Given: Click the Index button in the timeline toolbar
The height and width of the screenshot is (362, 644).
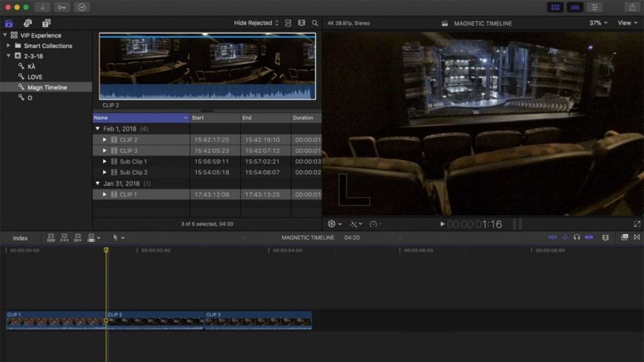Looking at the screenshot, I should (19, 238).
